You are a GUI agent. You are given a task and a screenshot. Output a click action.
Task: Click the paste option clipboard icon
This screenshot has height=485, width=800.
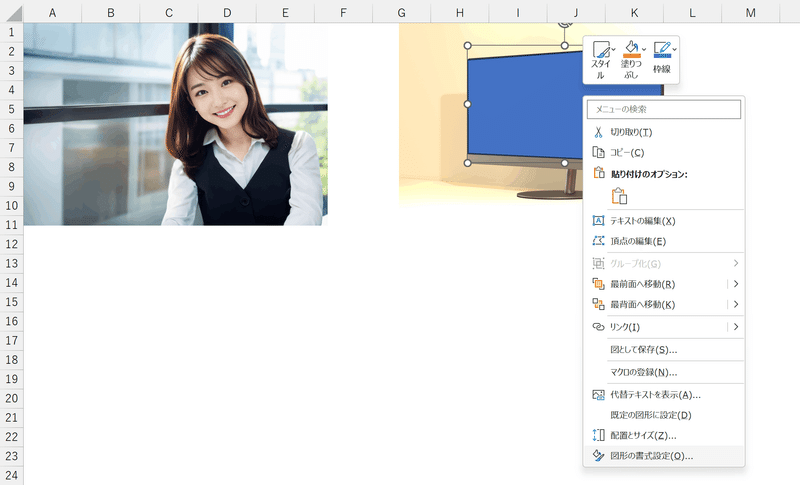(x=619, y=196)
